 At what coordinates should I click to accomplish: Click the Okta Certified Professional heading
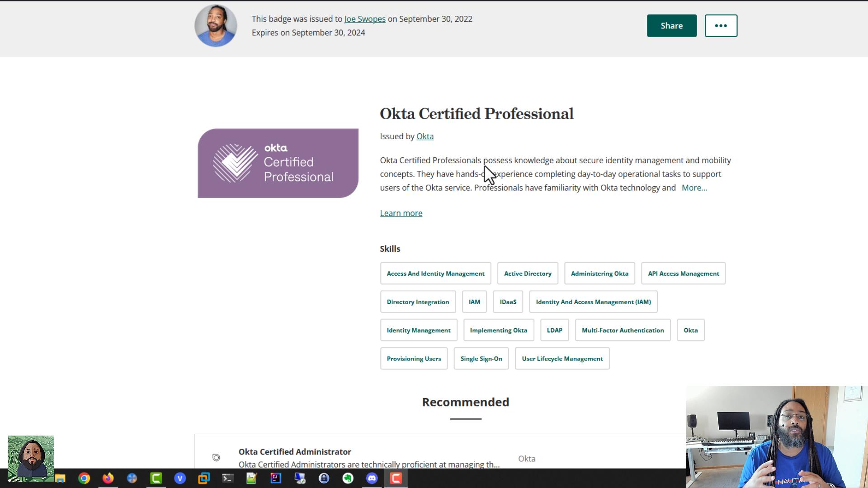click(477, 114)
